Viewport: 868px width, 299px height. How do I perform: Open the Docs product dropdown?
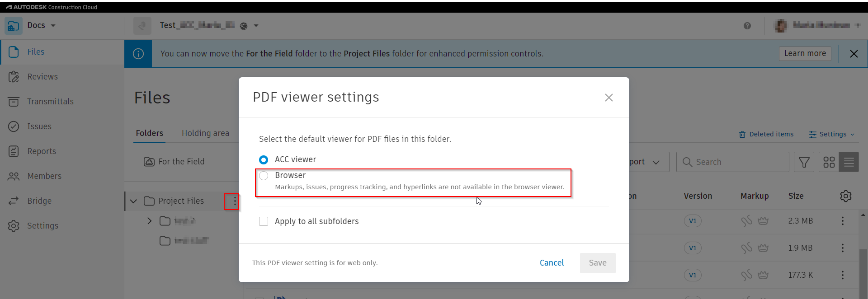tap(41, 25)
